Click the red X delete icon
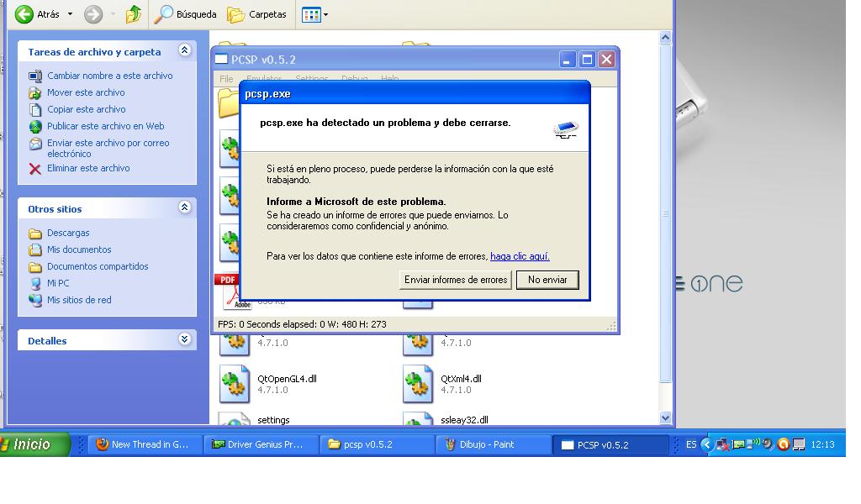The height and width of the screenshot is (504, 861). click(35, 169)
